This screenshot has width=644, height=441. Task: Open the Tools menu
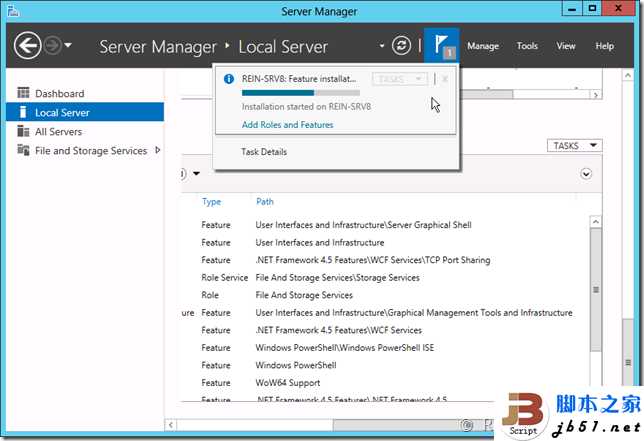coord(527,46)
